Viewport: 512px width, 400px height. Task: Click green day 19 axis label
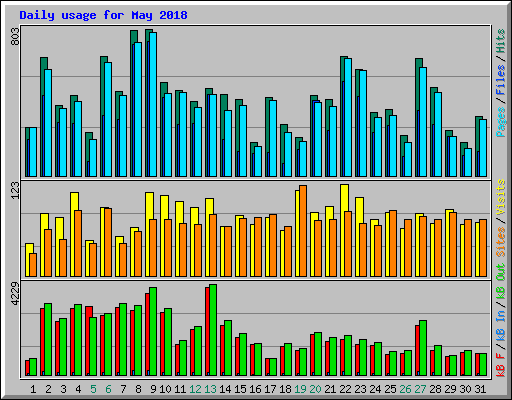pos(300,389)
